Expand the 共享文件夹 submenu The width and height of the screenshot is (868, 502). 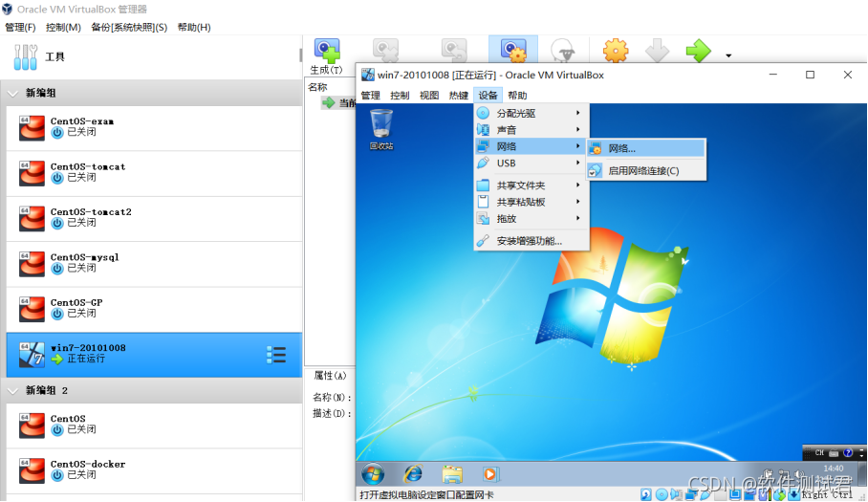coord(532,185)
